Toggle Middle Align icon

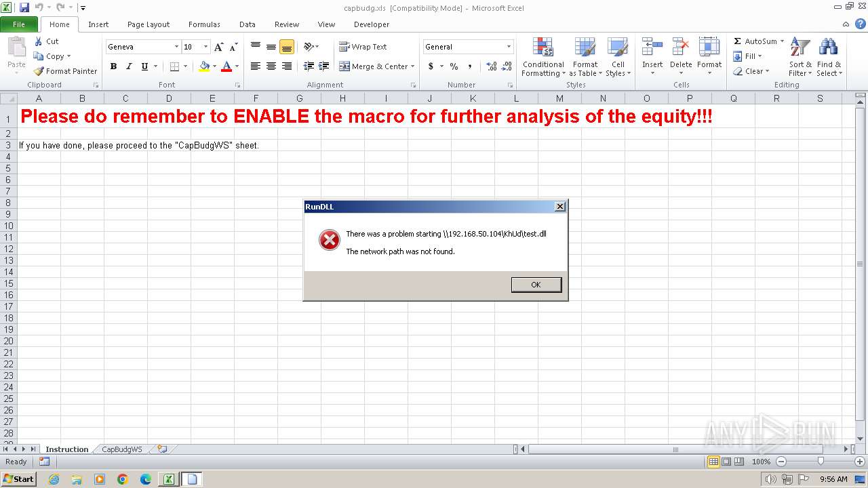pos(271,47)
